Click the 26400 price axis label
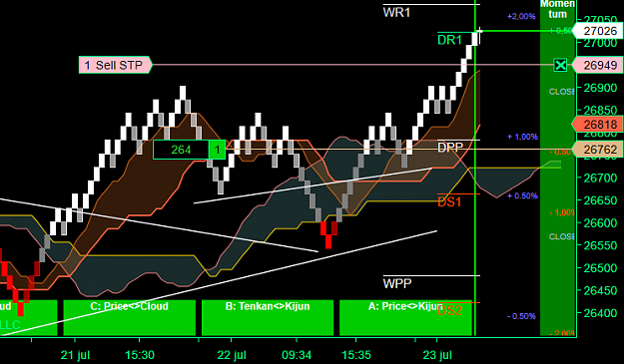Screen dimensions: 624x364 (600, 313)
